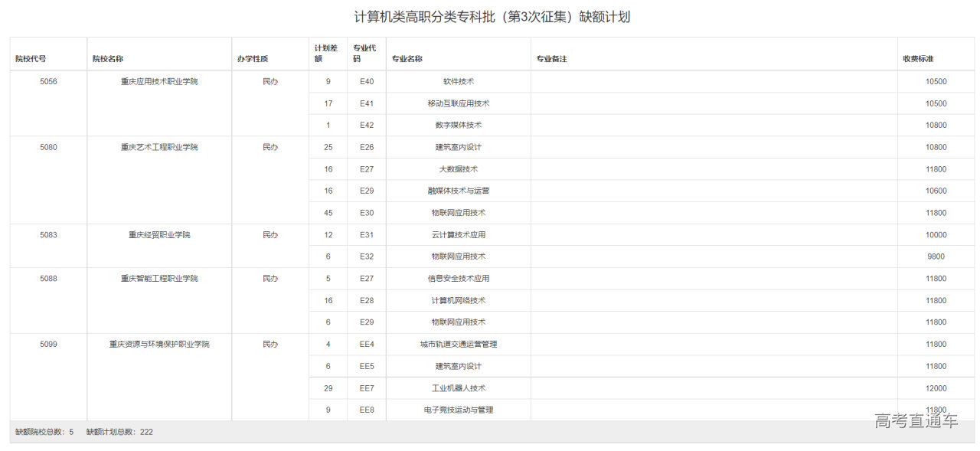Click the page title 计算机类高职分类专科批缺额计划
The image size is (980, 451).
(x=492, y=17)
